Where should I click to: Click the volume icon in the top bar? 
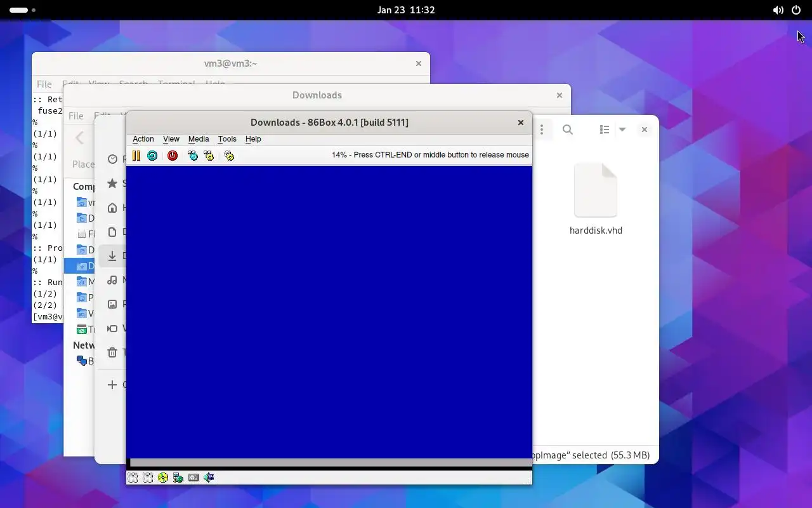pos(778,10)
